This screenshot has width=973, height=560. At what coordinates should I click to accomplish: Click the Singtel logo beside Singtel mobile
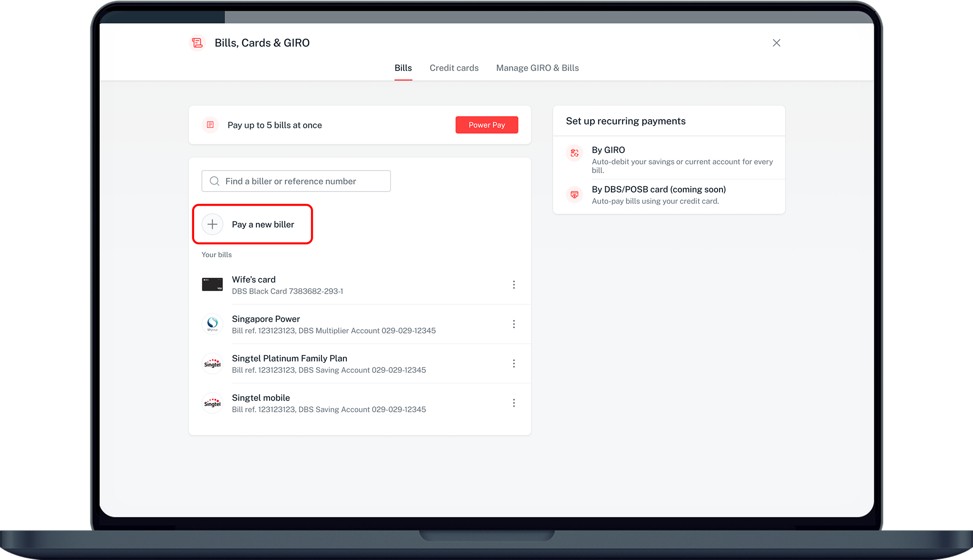[x=213, y=403]
